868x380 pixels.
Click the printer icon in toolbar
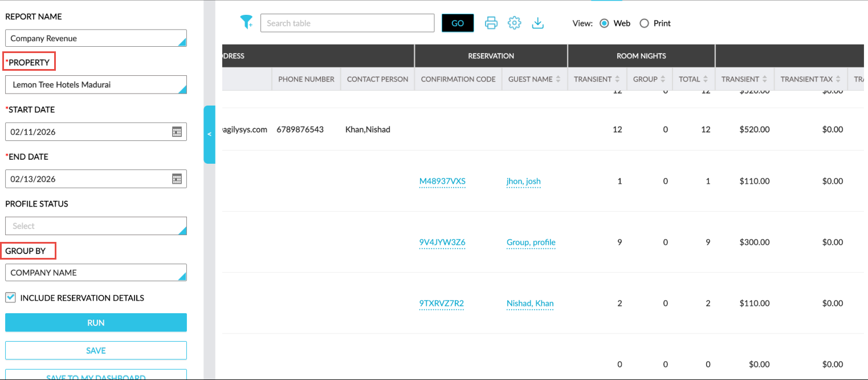pos(491,23)
